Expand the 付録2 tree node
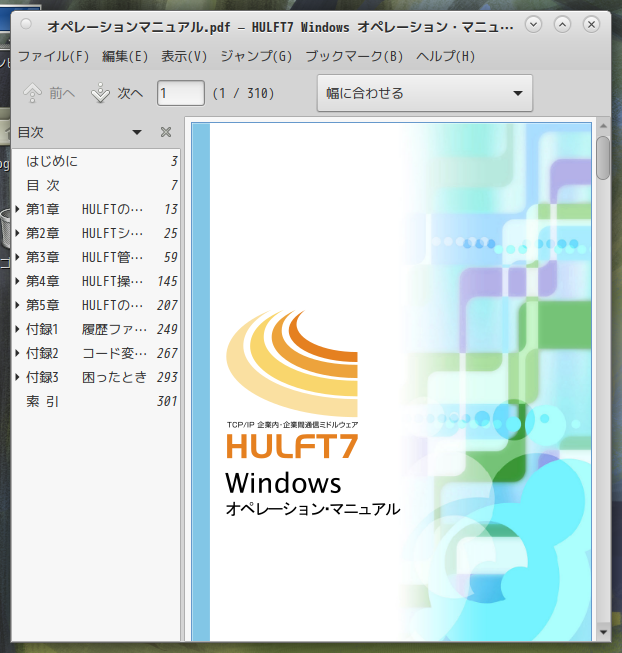The image size is (622, 653). pos(17,353)
